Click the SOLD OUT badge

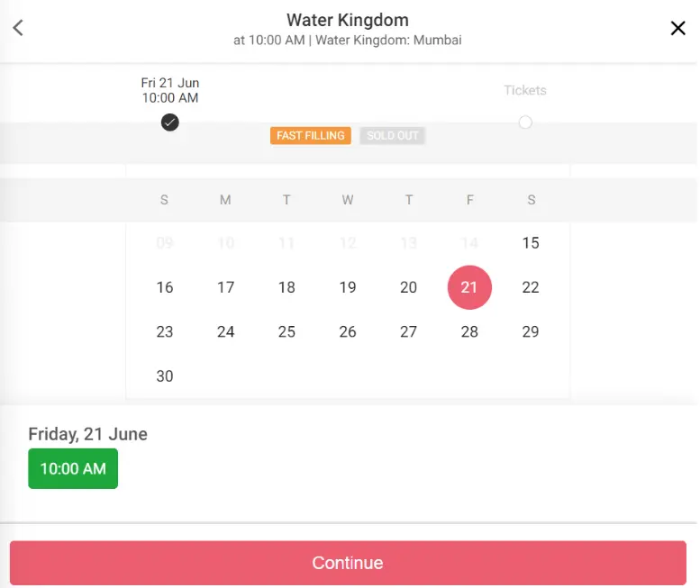tap(393, 136)
